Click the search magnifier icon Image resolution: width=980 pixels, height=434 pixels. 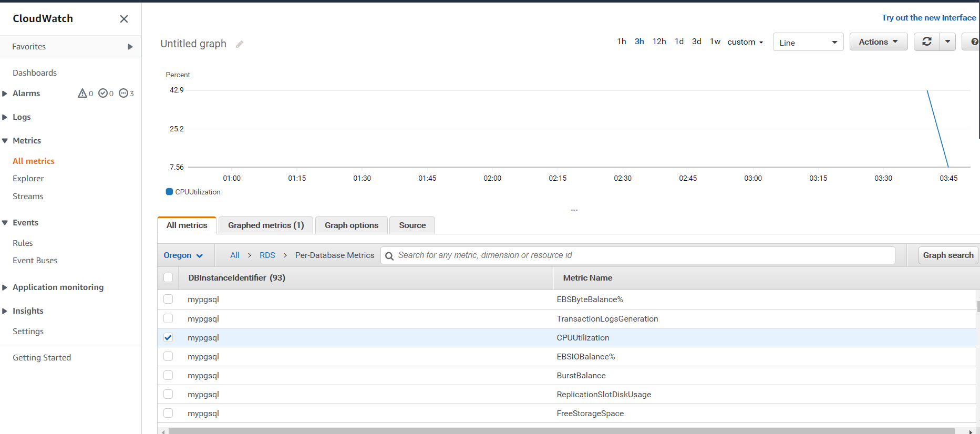click(x=389, y=256)
